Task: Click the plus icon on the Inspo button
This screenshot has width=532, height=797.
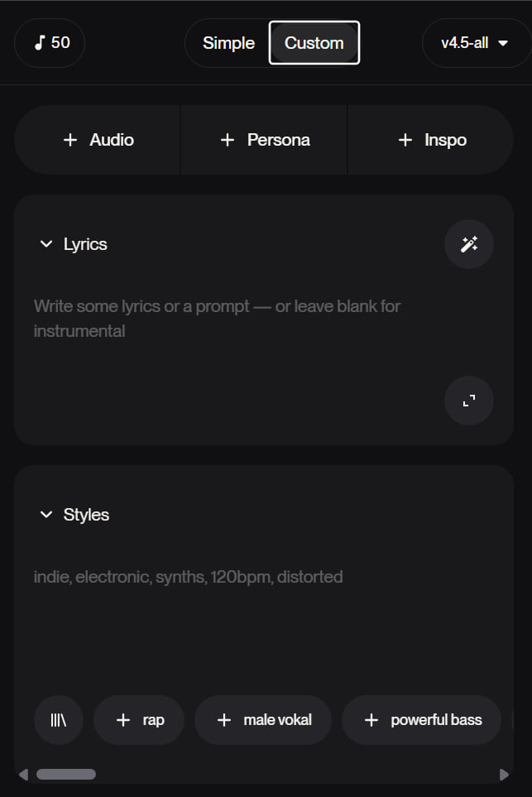Action: (405, 140)
